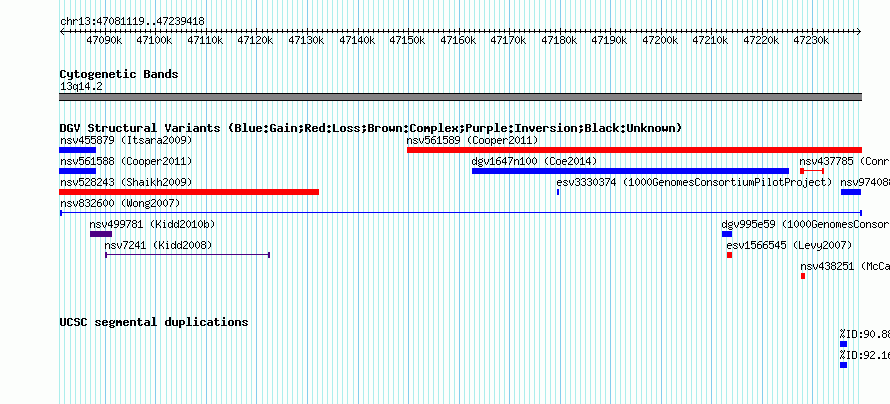Viewport: 890px width, 404px height.
Task: Open the nsv561589 (Cooper2011) label
Action: pos(472,140)
